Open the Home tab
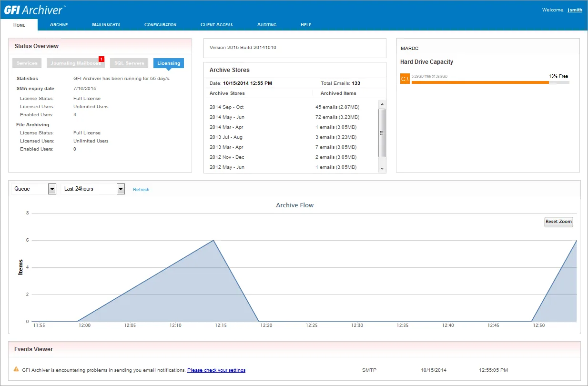Viewport: 588px width, 386px height. pyautogui.click(x=20, y=25)
